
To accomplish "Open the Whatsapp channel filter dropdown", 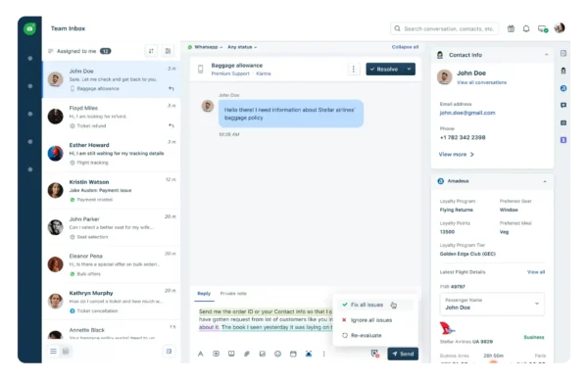I will [x=205, y=47].
